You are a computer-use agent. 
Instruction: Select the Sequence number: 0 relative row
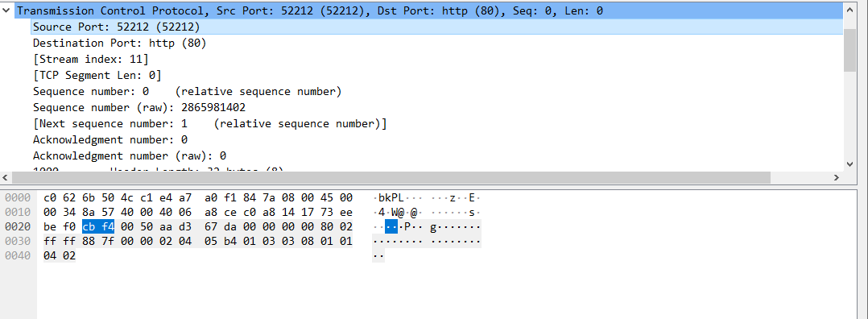click(x=437, y=91)
